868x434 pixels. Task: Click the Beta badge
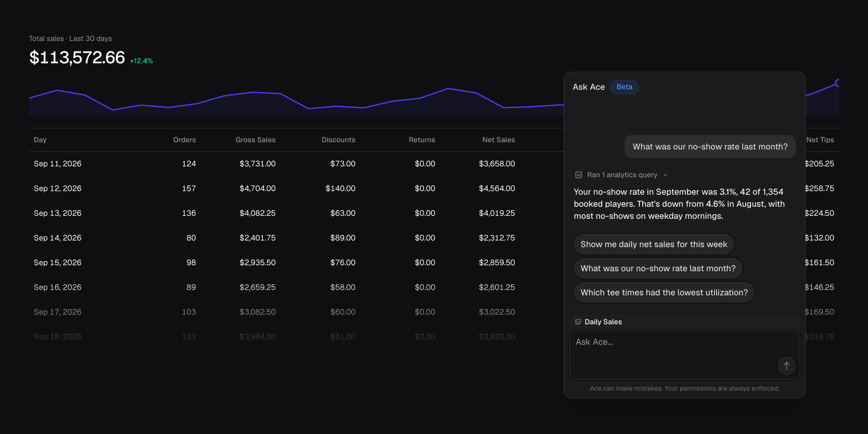click(624, 87)
